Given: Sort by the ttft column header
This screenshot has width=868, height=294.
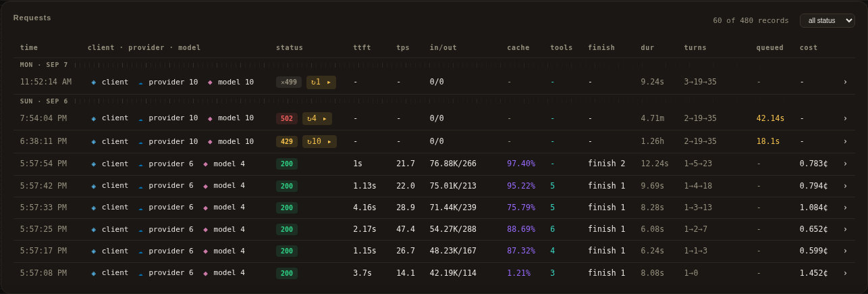Looking at the screenshot, I should [362, 47].
